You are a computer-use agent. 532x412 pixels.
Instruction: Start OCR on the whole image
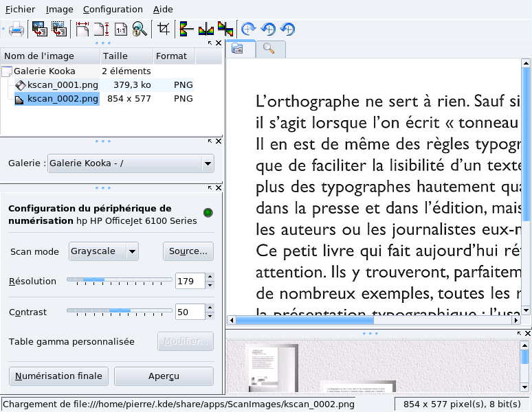(x=39, y=29)
